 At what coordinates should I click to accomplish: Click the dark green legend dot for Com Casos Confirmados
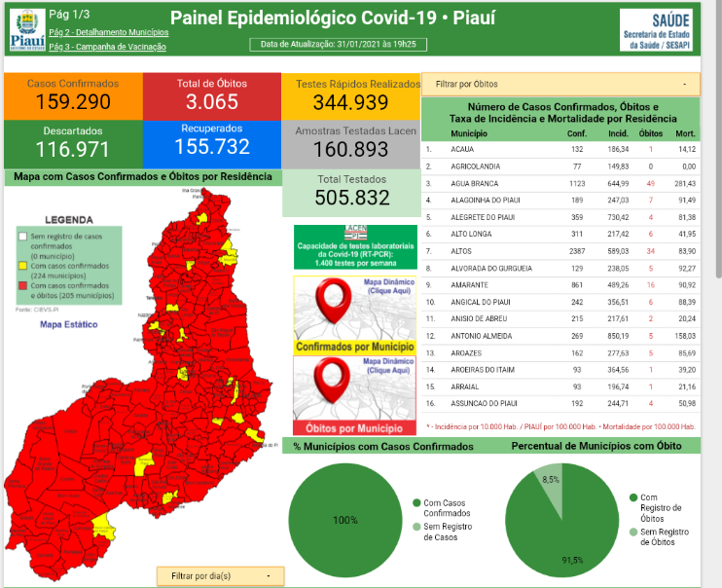click(x=416, y=503)
